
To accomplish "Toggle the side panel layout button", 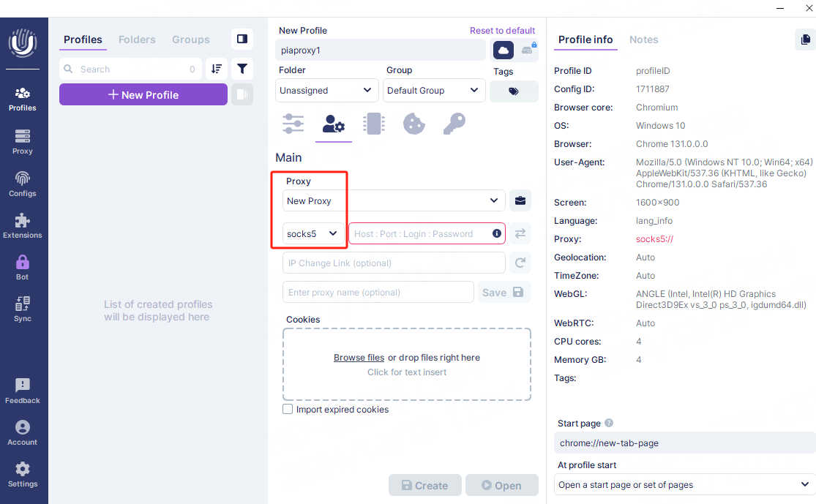I will pos(242,39).
